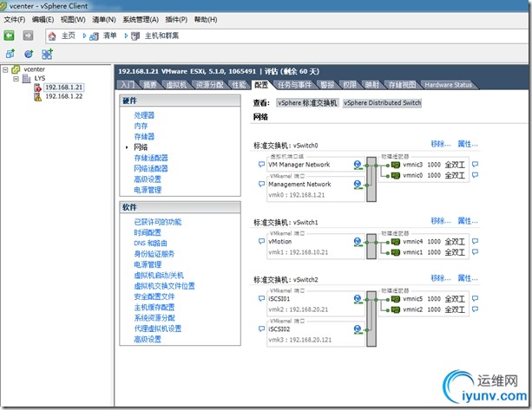The width and height of the screenshot is (532, 410).
Task: Open VM Manager Network port group callout
Action: coord(261,165)
